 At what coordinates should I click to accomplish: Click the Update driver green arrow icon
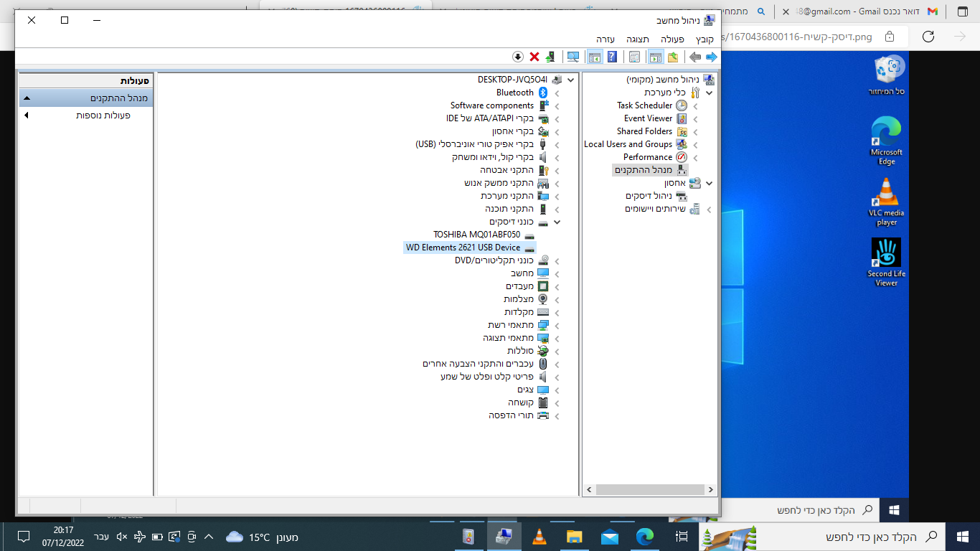pyautogui.click(x=550, y=57)
